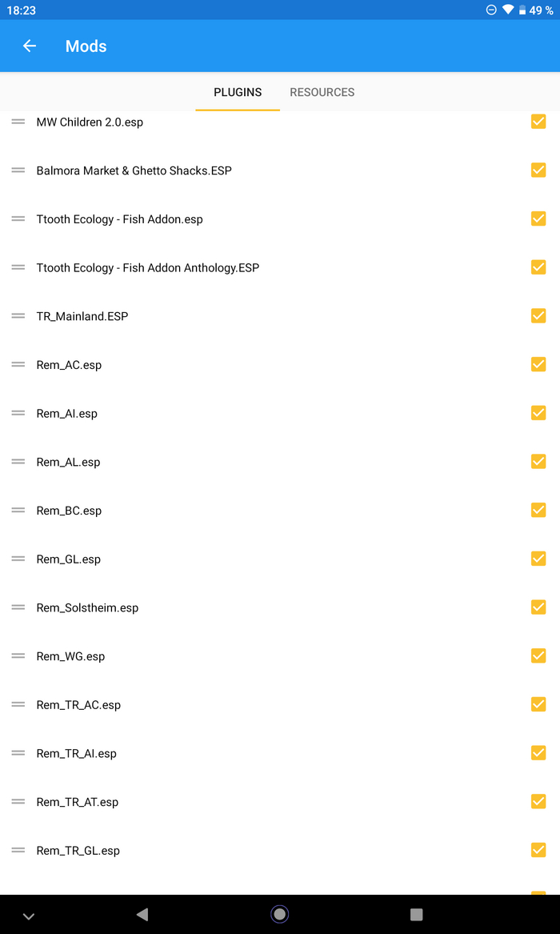Disable the Rem_BC.esp plugin checkbox
The width and height of the screenshot is (560, 934).
[538, 510]
